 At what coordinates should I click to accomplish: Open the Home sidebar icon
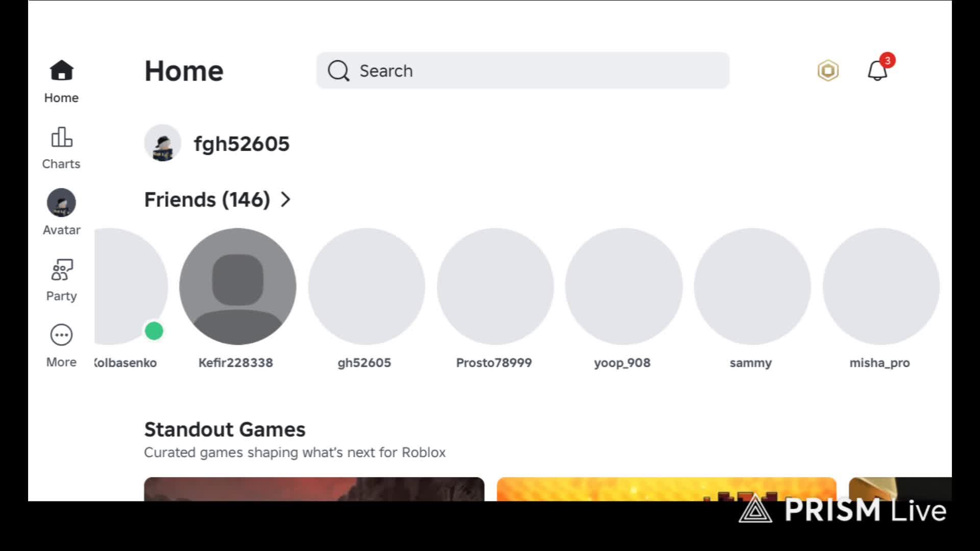point(61,71)
